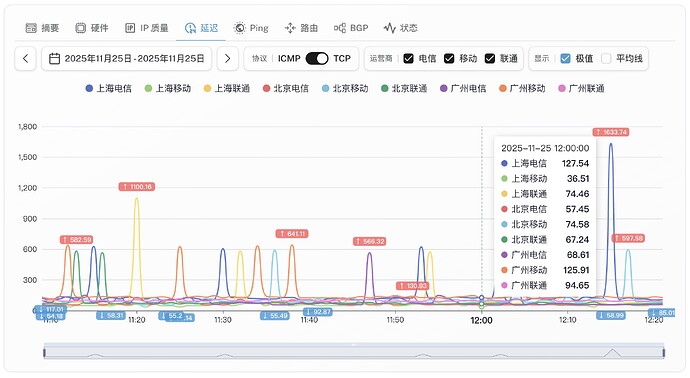Click the chart zoom slider track
Viewport: 690px width, 378px height.
pyautogui.click(x=354, y=352)
